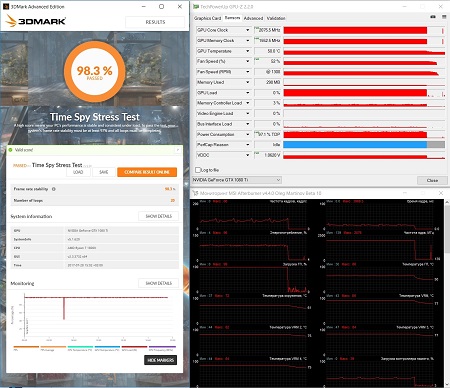The width and height of the screenshot is (450, 388).
Task: Minimize the 3DMark Advanced Edition window
Action: click(x=144, y=7)
